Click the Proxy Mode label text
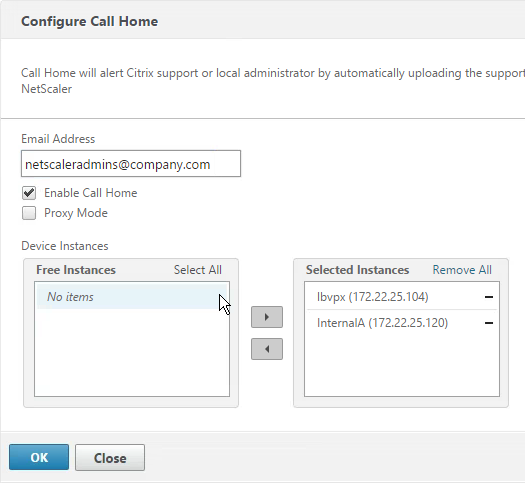The image size is (525, 483). 76,213
